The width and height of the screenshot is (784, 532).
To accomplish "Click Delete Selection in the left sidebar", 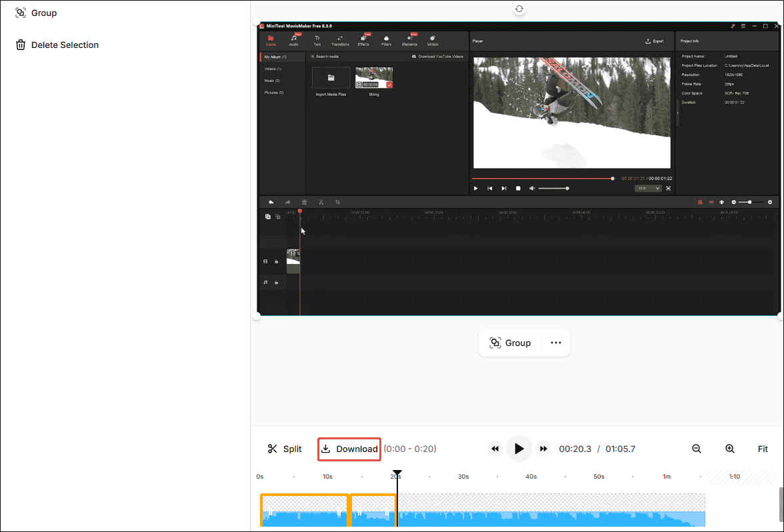I will point(57,45).
